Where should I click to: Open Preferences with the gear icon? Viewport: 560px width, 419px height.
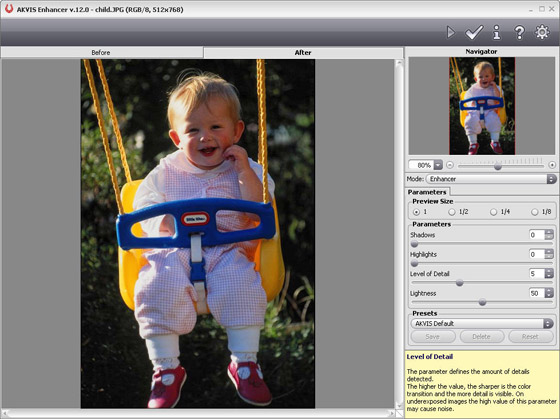coord(542,32)
